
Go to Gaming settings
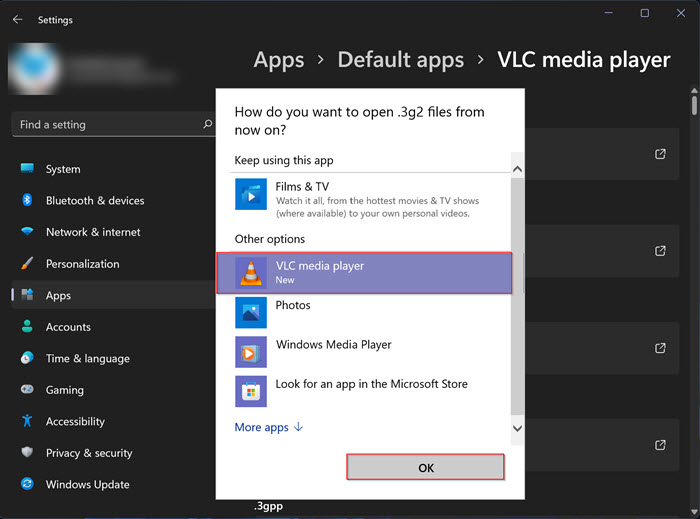tap(64, 390)
